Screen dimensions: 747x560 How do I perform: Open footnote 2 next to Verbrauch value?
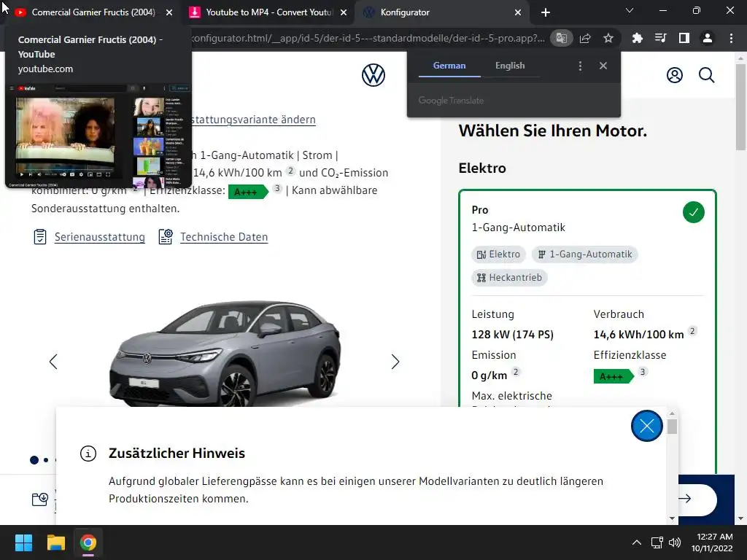pyautogui.click(x=693, y=330)
